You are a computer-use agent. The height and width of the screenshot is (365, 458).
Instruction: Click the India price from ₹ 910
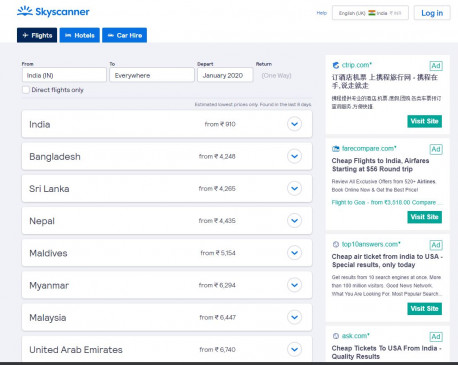(220, 124)
